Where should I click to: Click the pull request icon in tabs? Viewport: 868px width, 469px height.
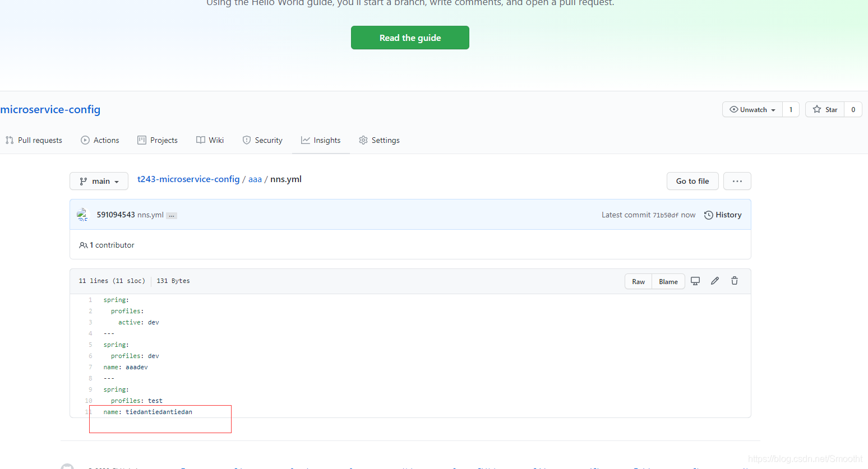[x=10, y=140]
